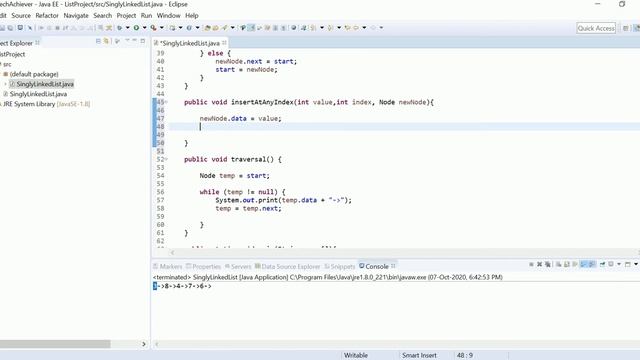Go to Previous Annotation toolbar icon
This screenshot has width=640, height=360.
coord(330,28)
